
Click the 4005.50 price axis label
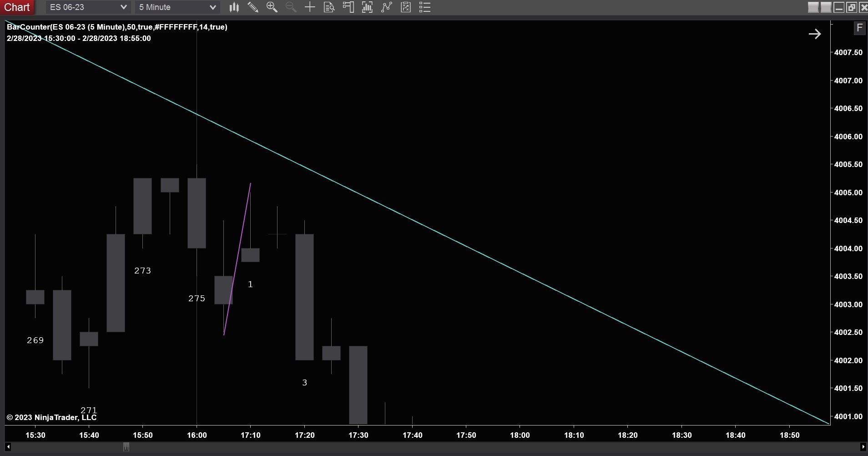tap(848, 164)
